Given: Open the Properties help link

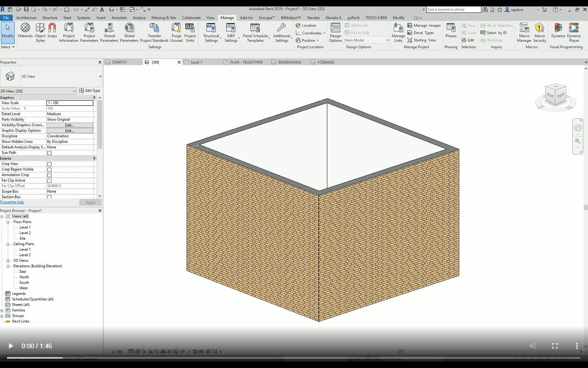Looking at the screenshot, I should [x=12, y=202].
